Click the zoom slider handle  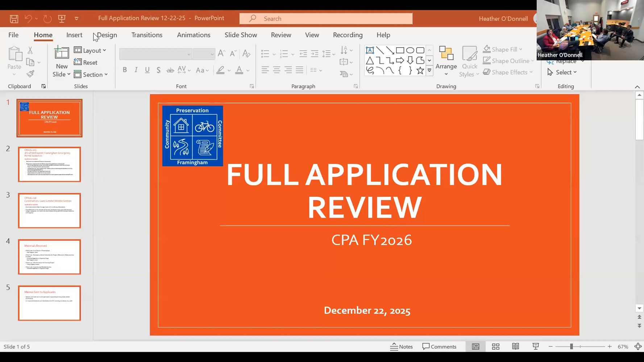(571, 346)
